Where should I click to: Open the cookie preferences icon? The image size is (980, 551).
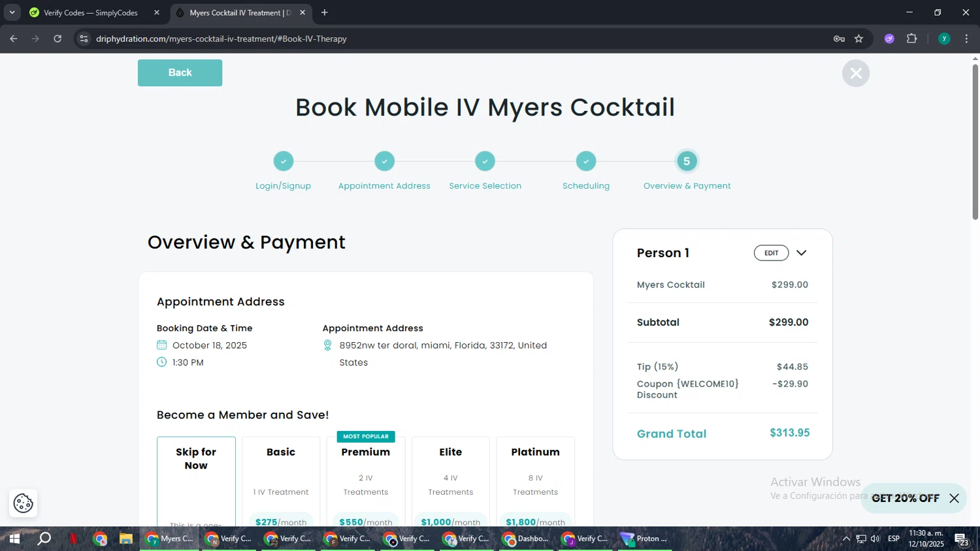[x=24, y=503]
